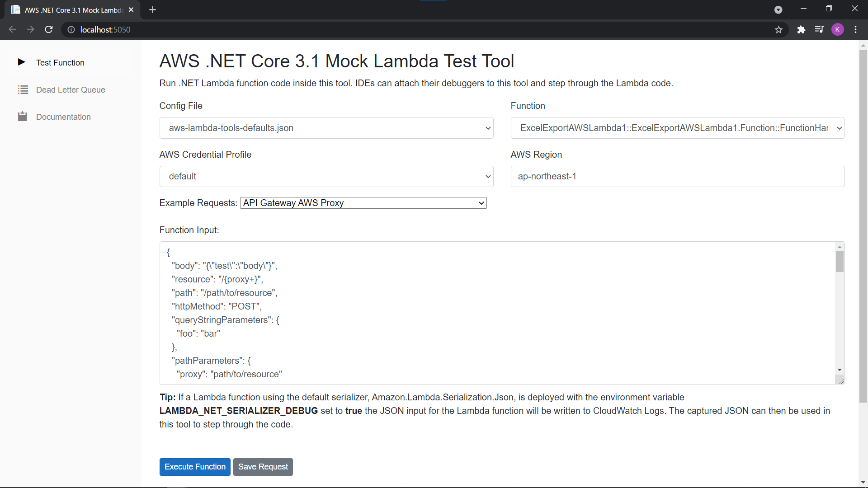This screenshot has height=488, width=868.
Task: Select Test Function in sidebar
Action: pos(60,62)
